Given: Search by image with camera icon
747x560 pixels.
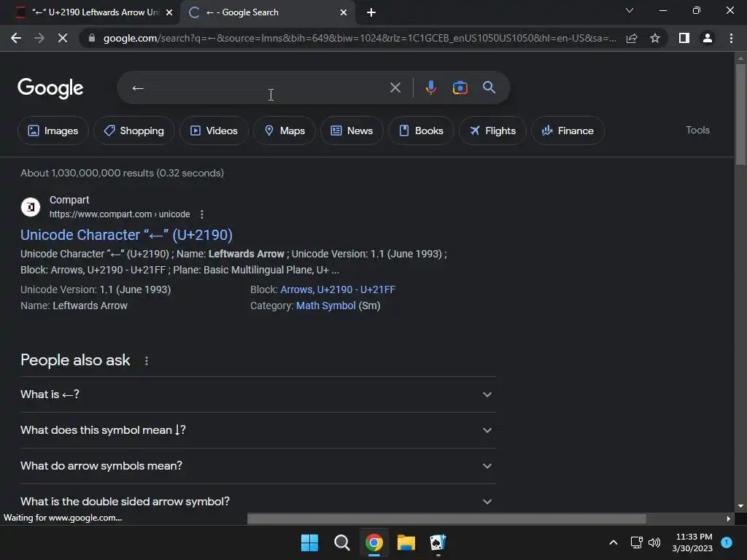Looking at the screenshot, I should (460, 87).
